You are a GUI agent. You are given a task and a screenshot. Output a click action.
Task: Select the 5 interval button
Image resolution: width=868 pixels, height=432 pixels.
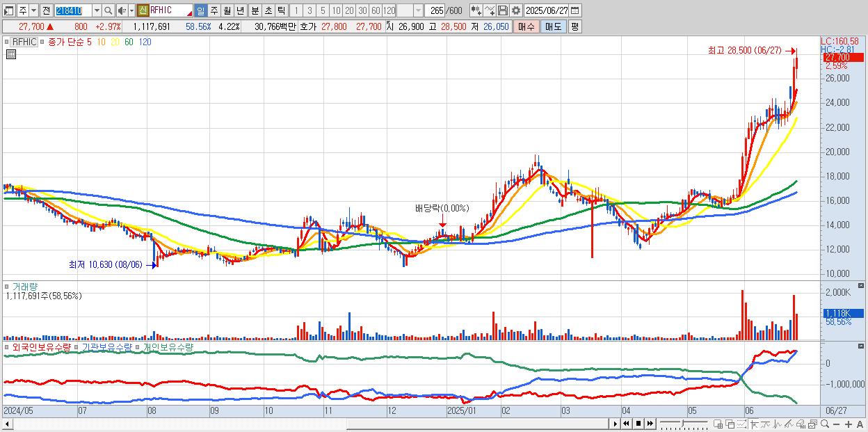click(x=323, y=10)
